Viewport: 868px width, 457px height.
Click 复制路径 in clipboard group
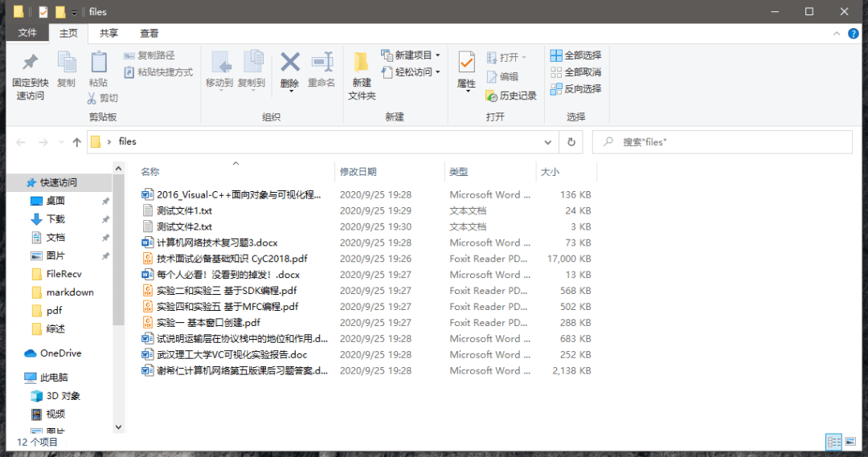[x=149, y=55]
